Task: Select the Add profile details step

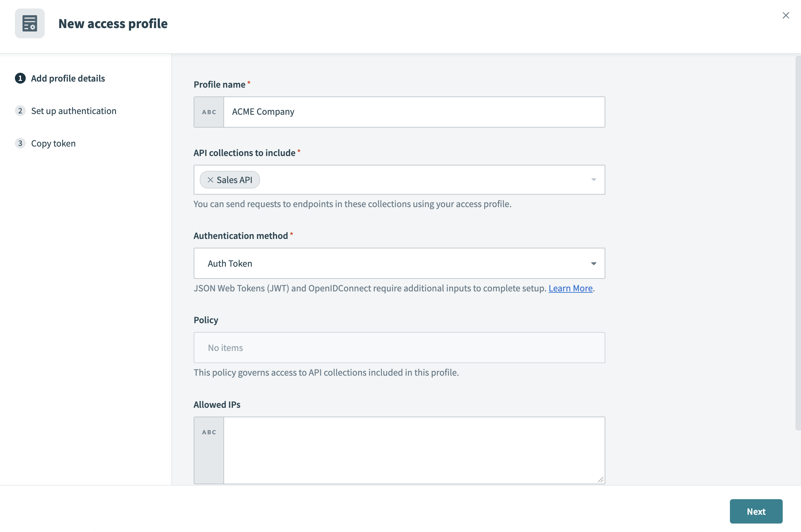Action: (x=68, y=79)
